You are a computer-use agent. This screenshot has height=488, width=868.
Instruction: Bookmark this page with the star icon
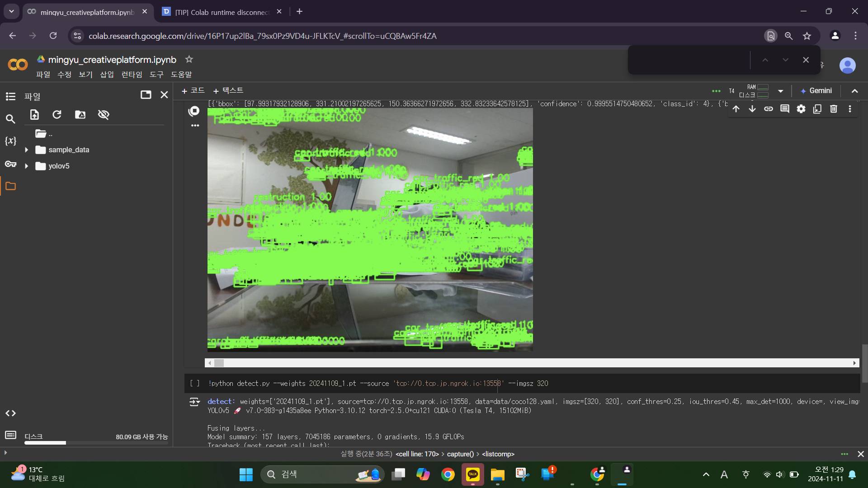(807, 36)
